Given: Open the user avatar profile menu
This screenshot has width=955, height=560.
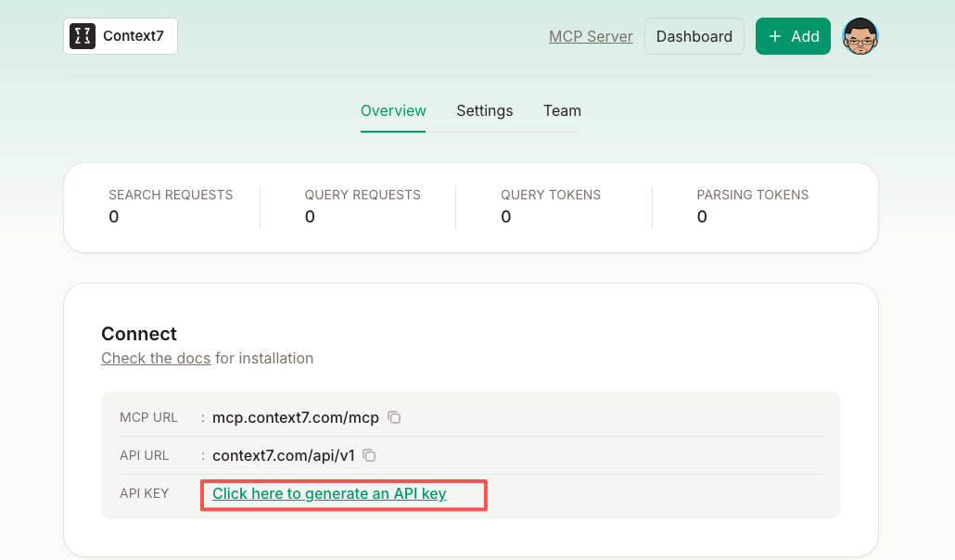Looking at the screenshot, I should [x=859, y=36].
